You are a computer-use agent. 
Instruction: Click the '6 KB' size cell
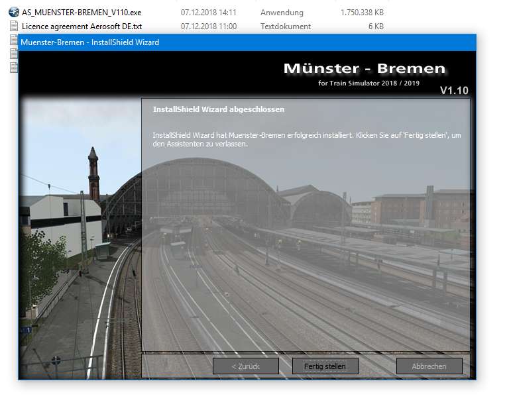376,26
